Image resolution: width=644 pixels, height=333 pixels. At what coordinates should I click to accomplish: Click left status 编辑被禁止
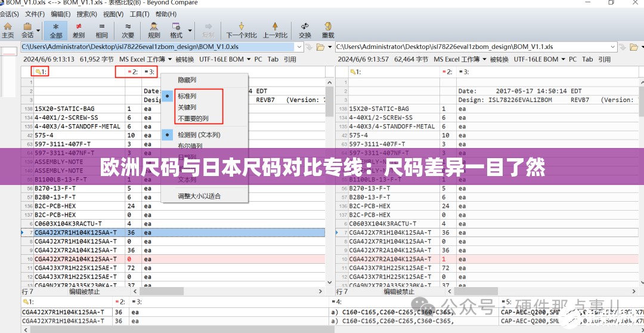click(x=84, y=292)
